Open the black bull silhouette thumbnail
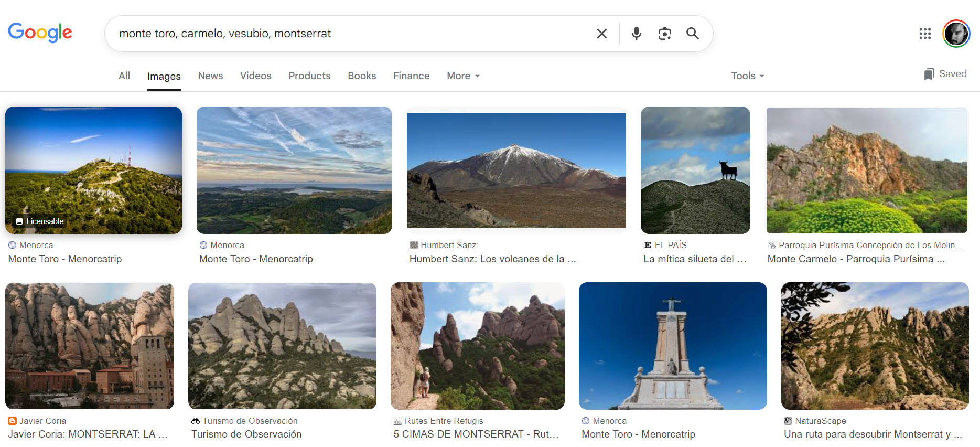 point(695,170)
